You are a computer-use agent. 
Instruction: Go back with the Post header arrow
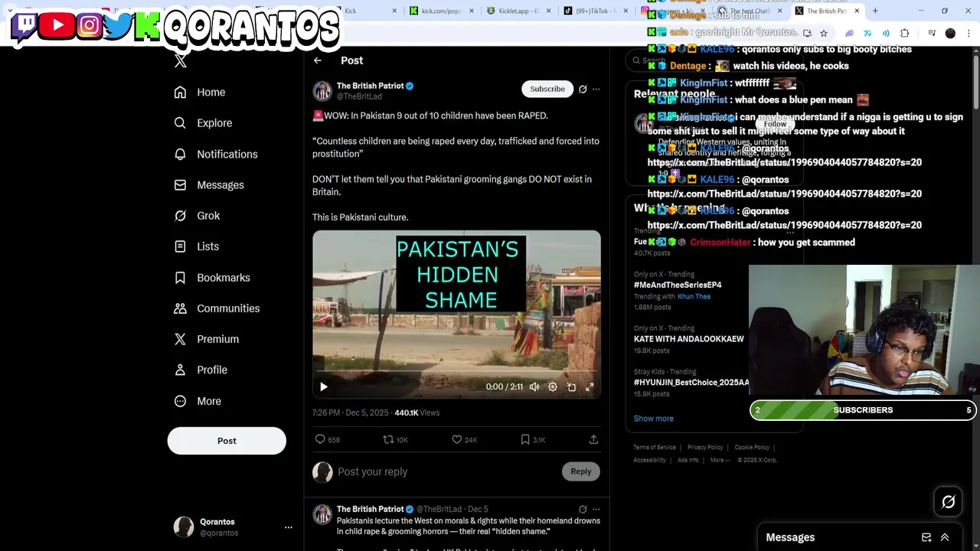click(x=318, y=60)
